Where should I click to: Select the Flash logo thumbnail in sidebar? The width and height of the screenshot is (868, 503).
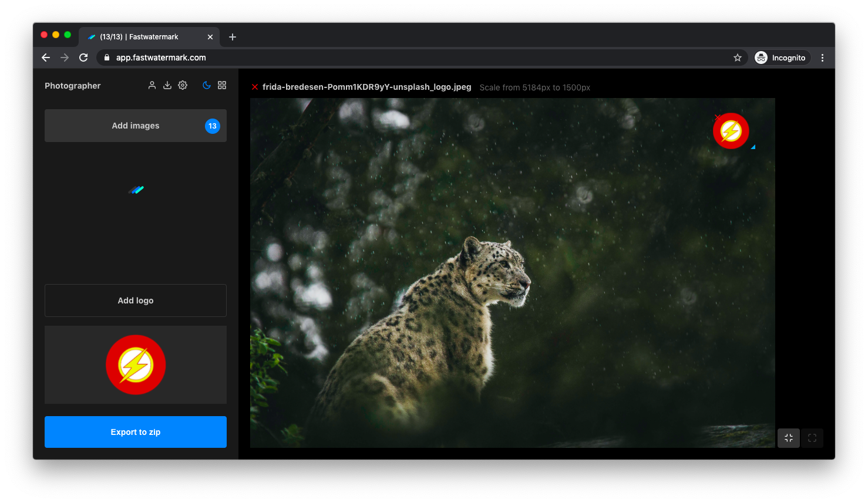(136, 364)
